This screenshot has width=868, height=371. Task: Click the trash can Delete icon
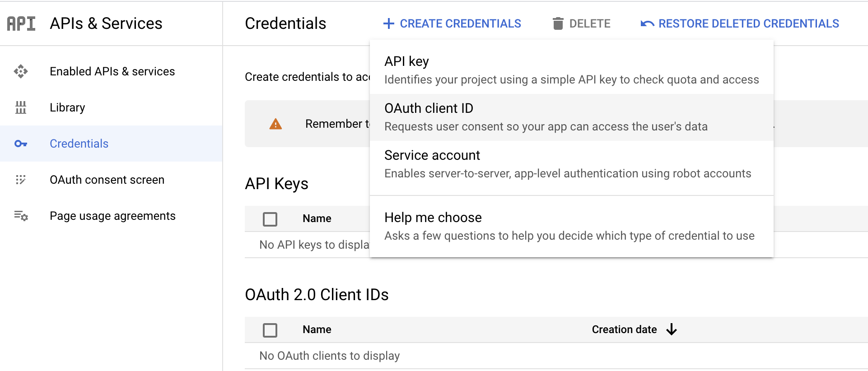558,23
